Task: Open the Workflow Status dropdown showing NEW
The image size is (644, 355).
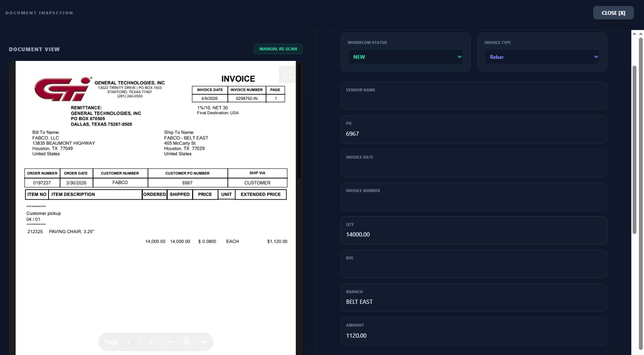Action: [405, 57]
